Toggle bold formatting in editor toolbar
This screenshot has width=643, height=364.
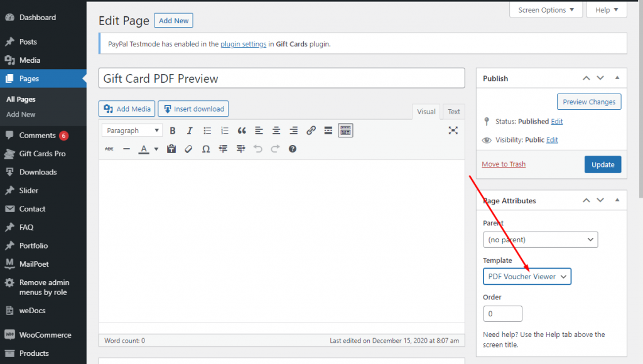click(x=173, y=131)
